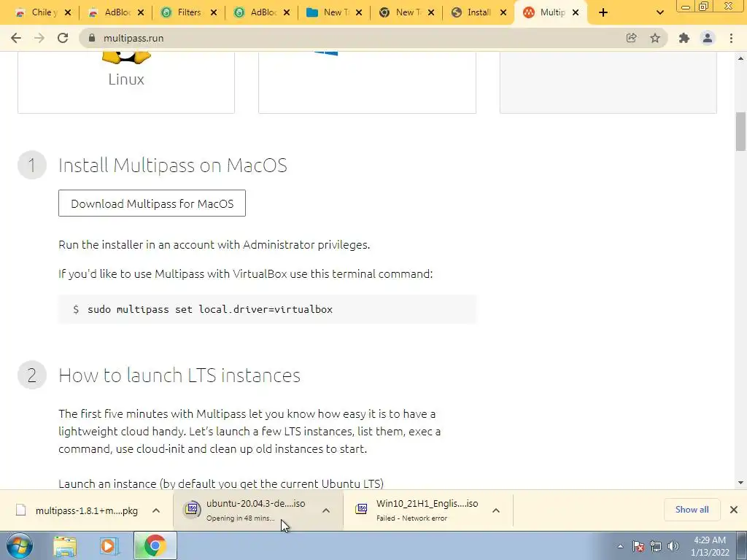Viewport: 747px width, 560px height.
Task: Open the tab search dropdown chevron
Action: tap(659, 13)
